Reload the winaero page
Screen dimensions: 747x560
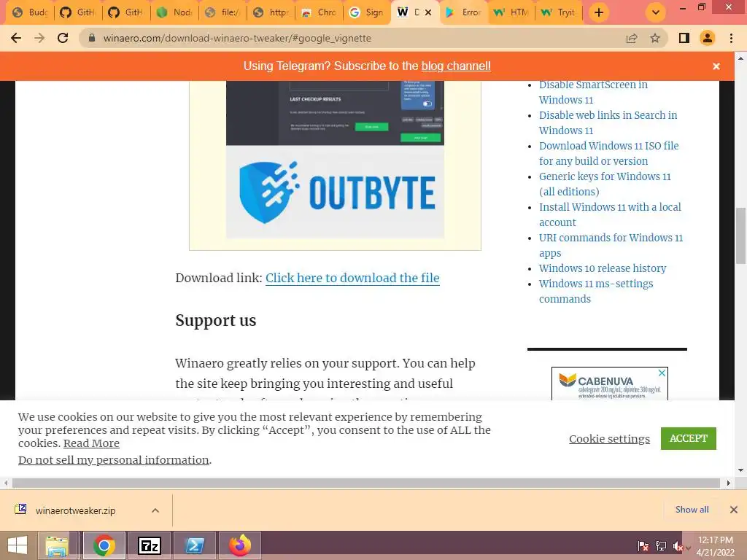click(x=63, y=38)
